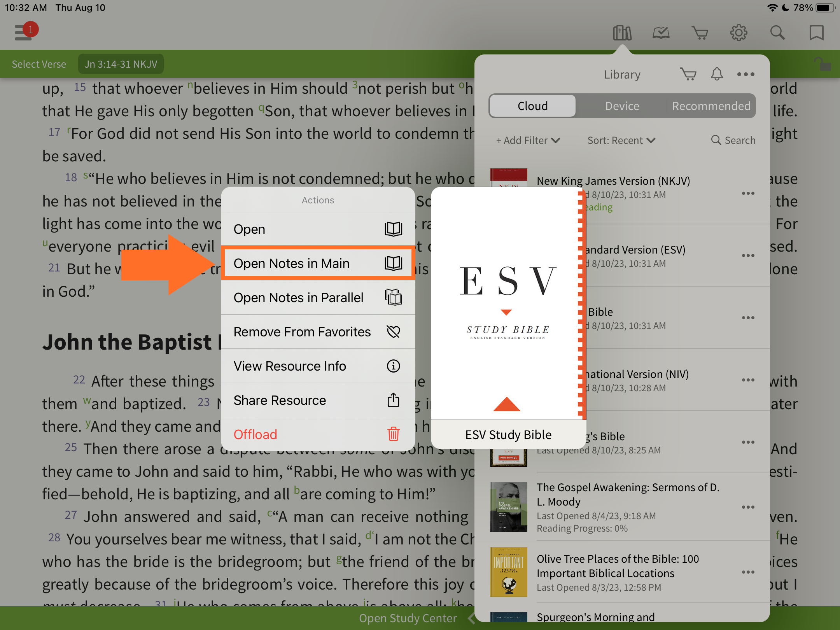This screenshot has width=840, height=630.
Task: Tap verse 15 number in passage
Action: point(80,87)
